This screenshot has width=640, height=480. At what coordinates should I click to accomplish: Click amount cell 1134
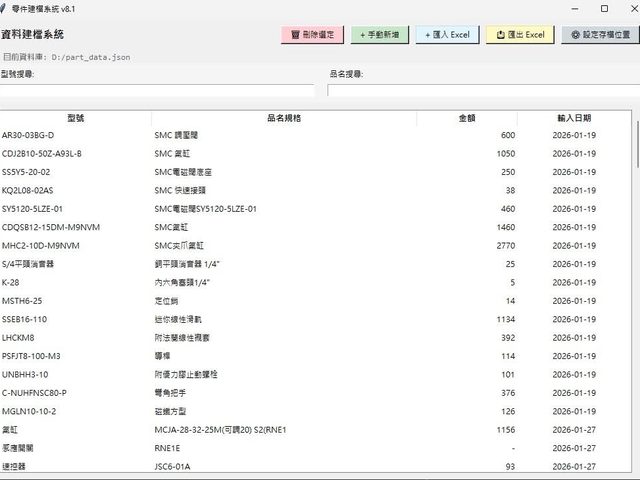click(x=506, y=319)
